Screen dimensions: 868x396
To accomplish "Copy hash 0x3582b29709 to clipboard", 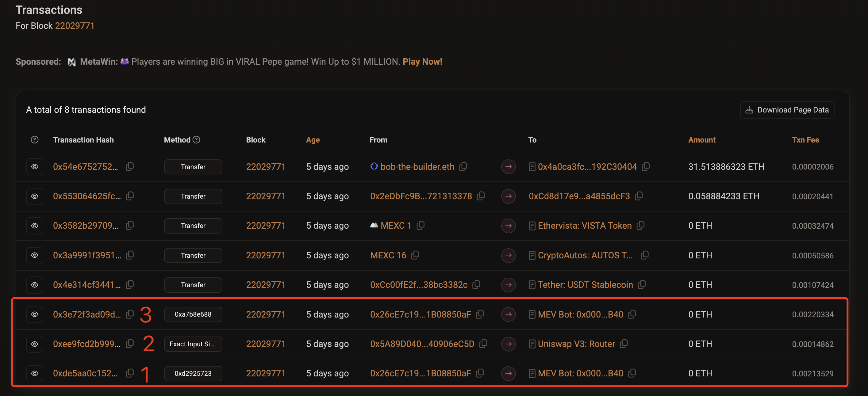I will pyautogui.click(x=130, y=225).
